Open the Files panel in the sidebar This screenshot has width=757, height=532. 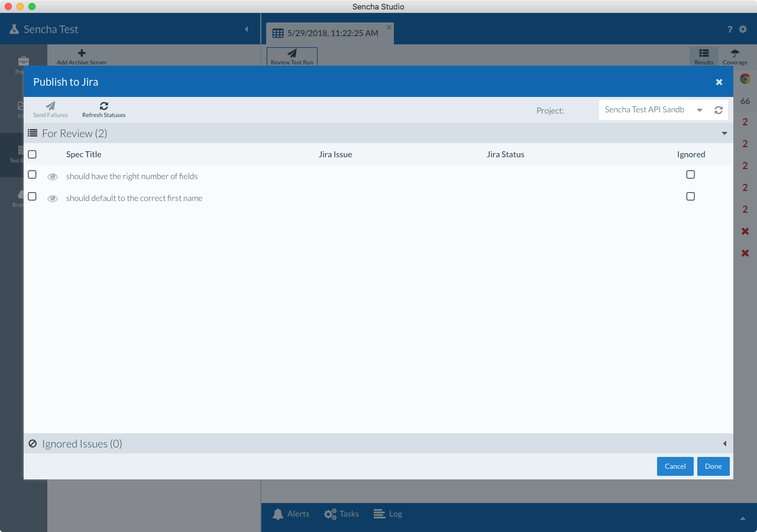click(23, 106)
